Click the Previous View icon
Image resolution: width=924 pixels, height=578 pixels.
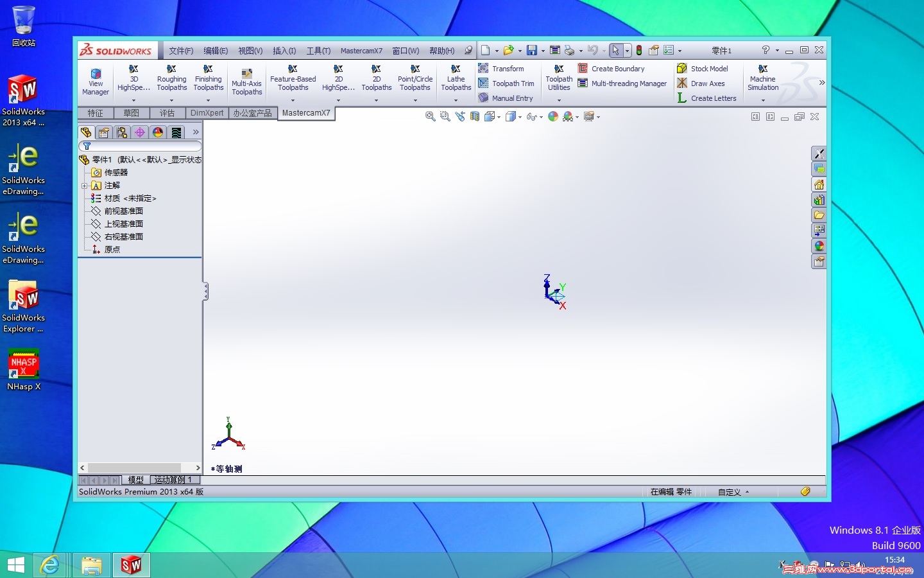(x=460, y=116)
